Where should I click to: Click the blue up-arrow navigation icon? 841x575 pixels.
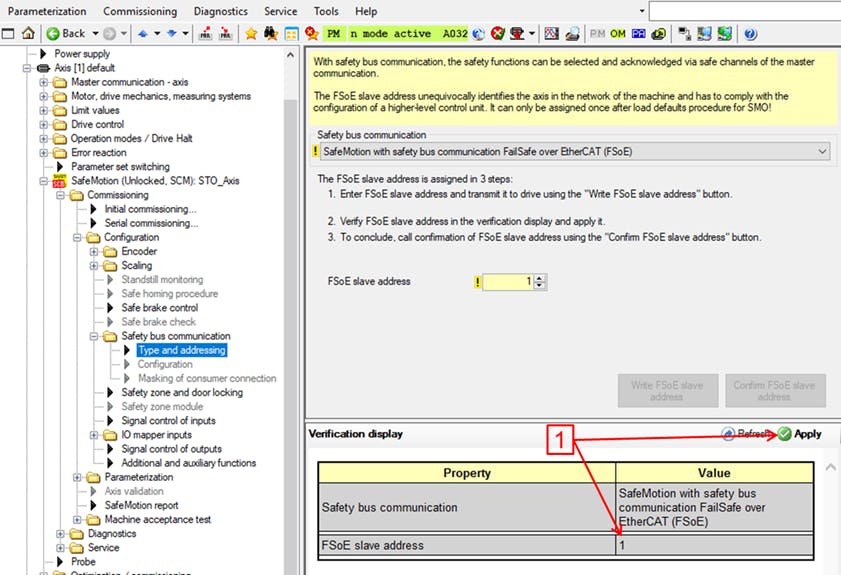143,34
